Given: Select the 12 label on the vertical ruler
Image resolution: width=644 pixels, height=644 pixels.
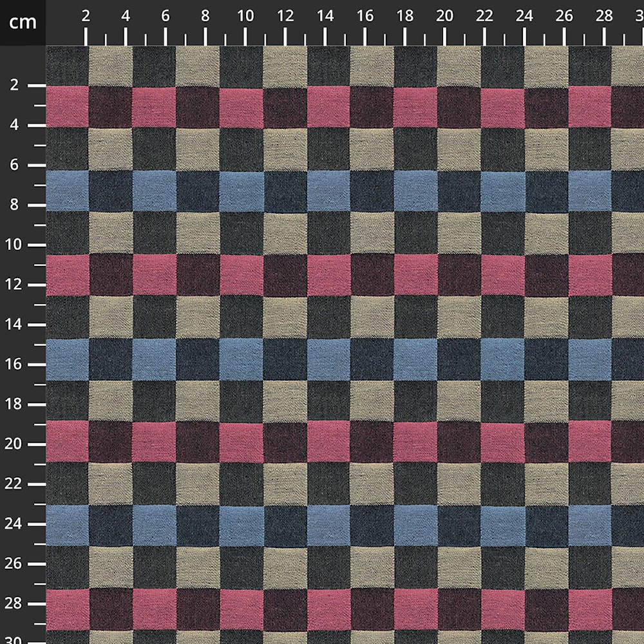Looking at the screenshot, I should pos(13,284).
